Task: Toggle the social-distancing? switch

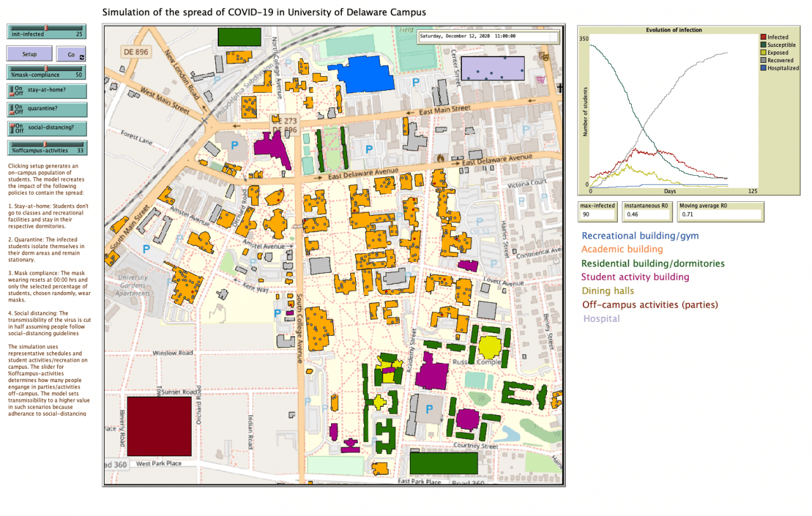Action: pos(46,128)
